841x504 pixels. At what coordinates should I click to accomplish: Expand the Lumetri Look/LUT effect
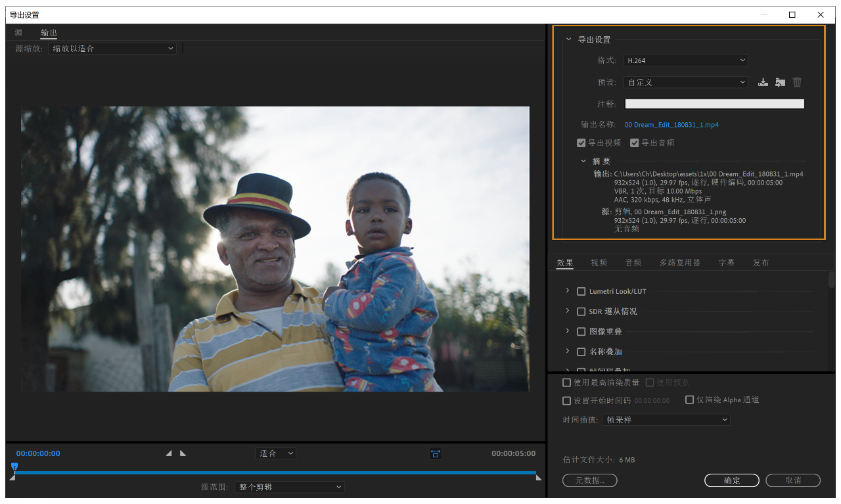[568, 290]
